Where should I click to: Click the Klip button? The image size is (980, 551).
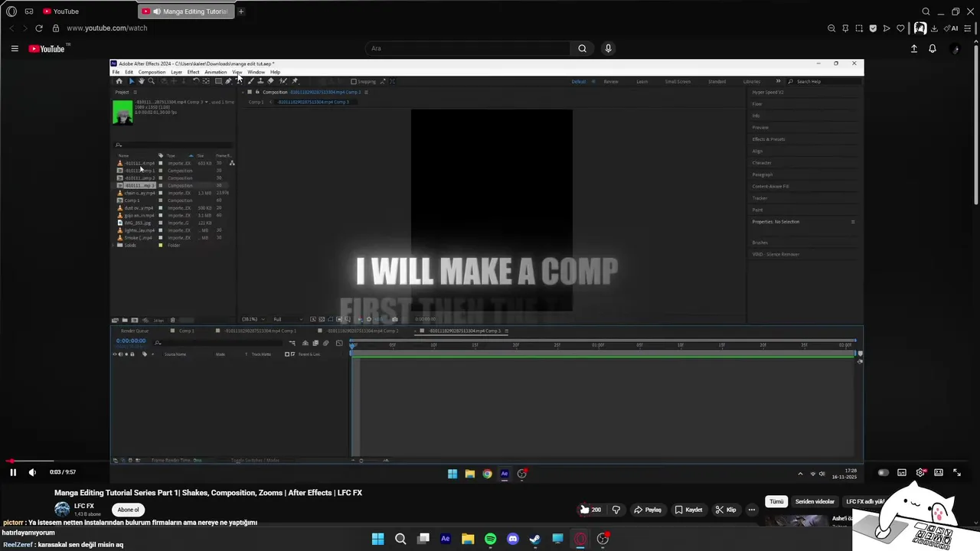726,510
